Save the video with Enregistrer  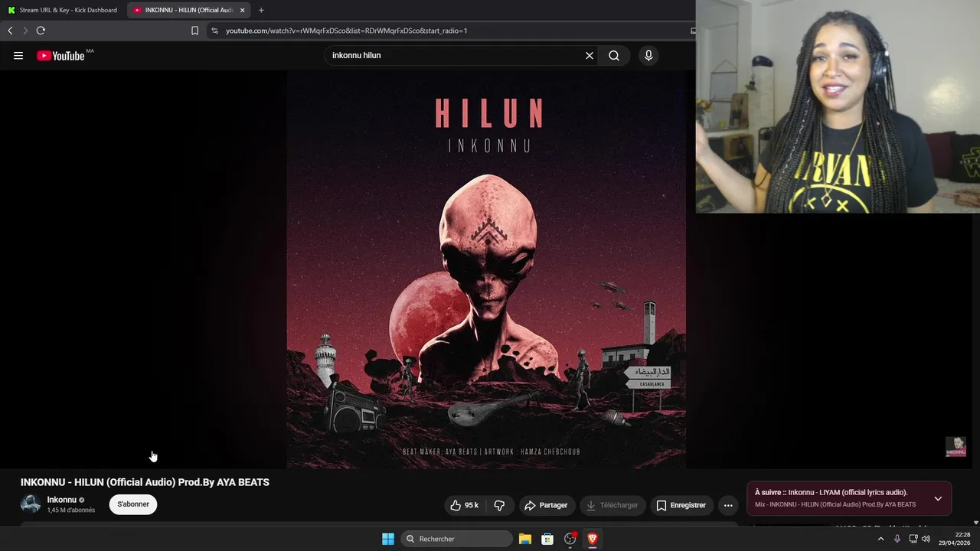[681, 505]
